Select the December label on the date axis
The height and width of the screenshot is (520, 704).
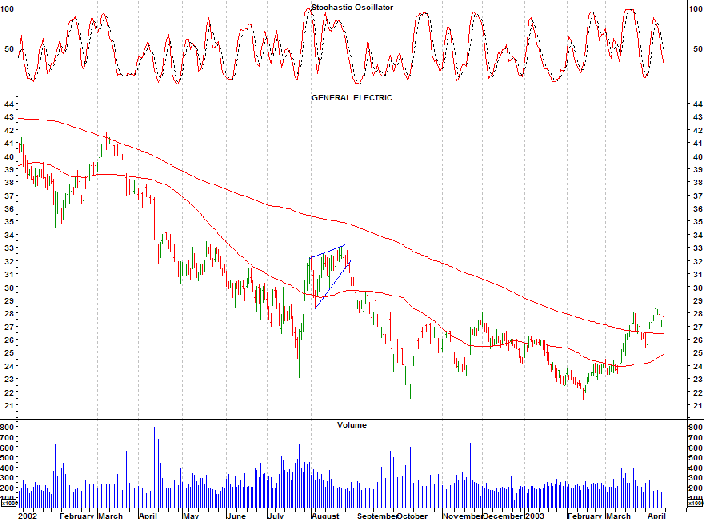pos(503,516)
